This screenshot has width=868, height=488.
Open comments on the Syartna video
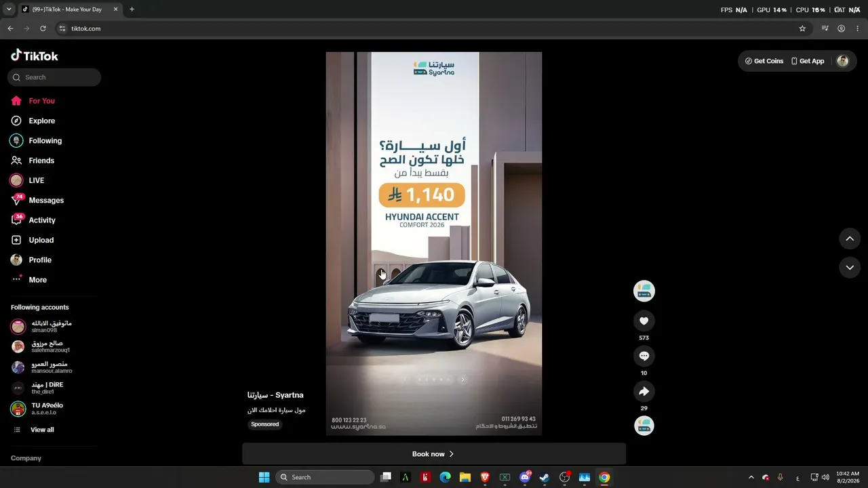point(644,357)
